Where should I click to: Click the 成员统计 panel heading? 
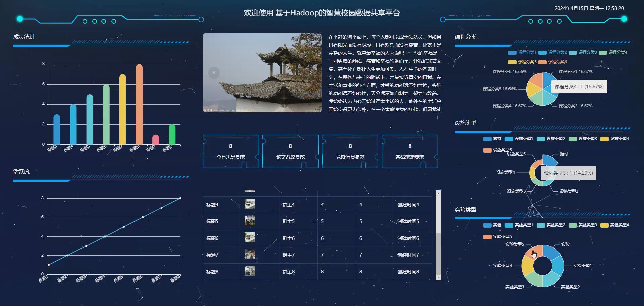[24, 37]
